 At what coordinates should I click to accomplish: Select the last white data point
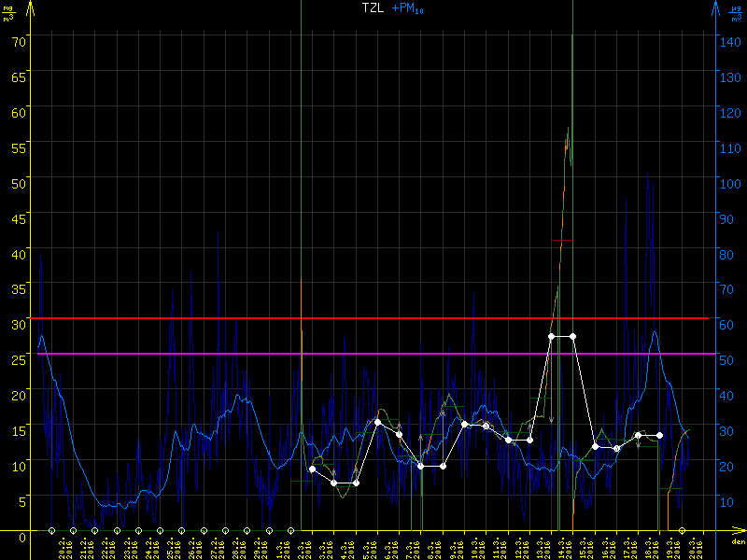(660, 435)
